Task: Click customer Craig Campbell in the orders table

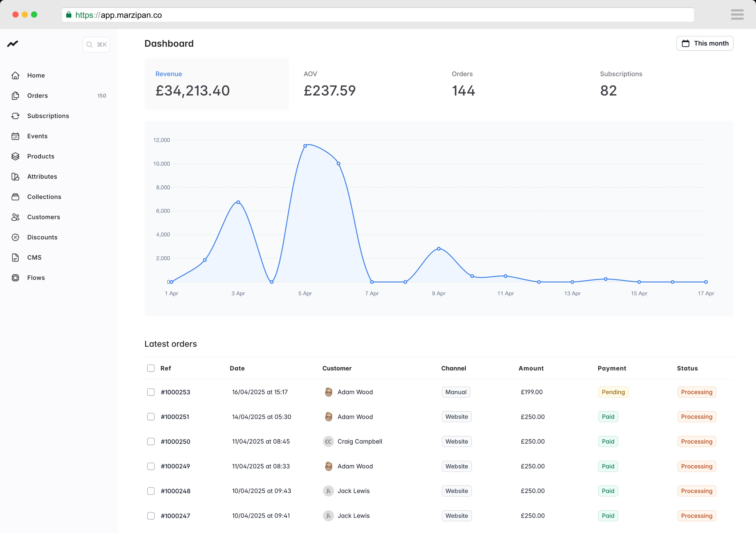Action: click(x=360, y=442)
